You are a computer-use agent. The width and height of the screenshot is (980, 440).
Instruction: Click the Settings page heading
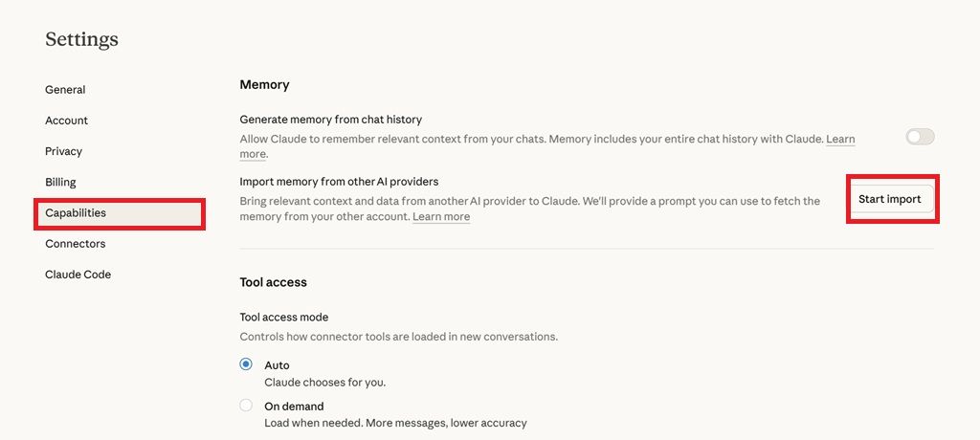(x=81, y=39)
